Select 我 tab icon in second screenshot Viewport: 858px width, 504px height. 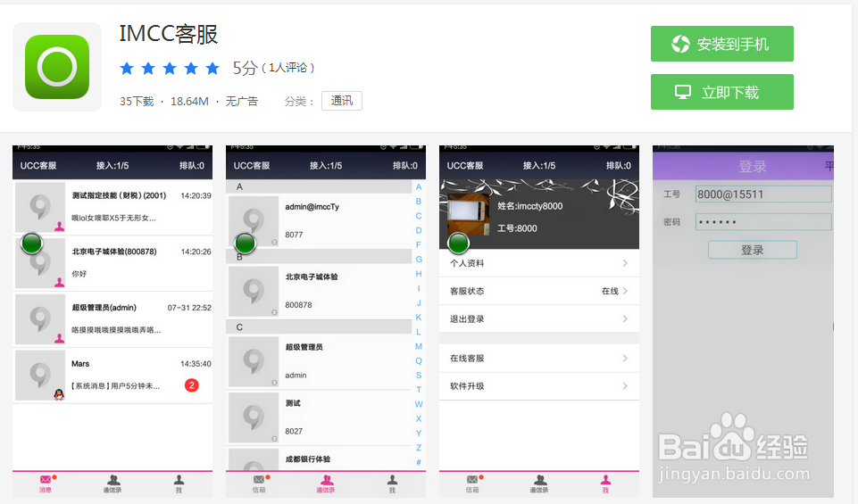[x=392, y=483]
